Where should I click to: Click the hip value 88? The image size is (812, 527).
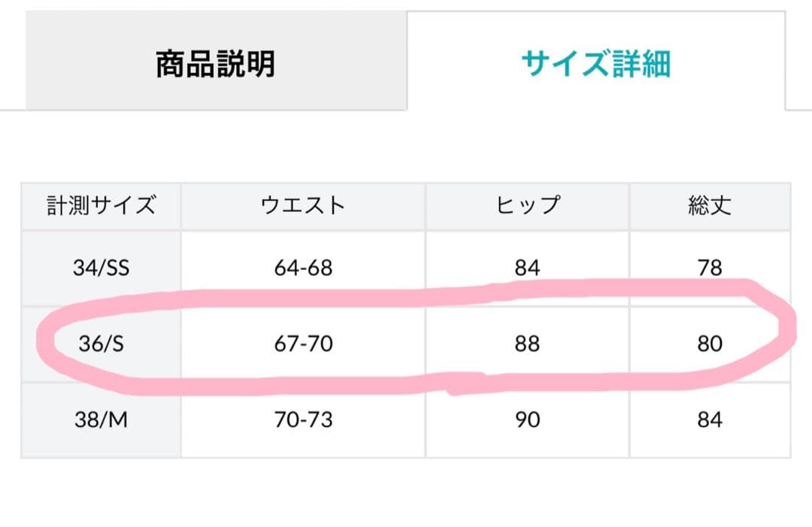528,344
